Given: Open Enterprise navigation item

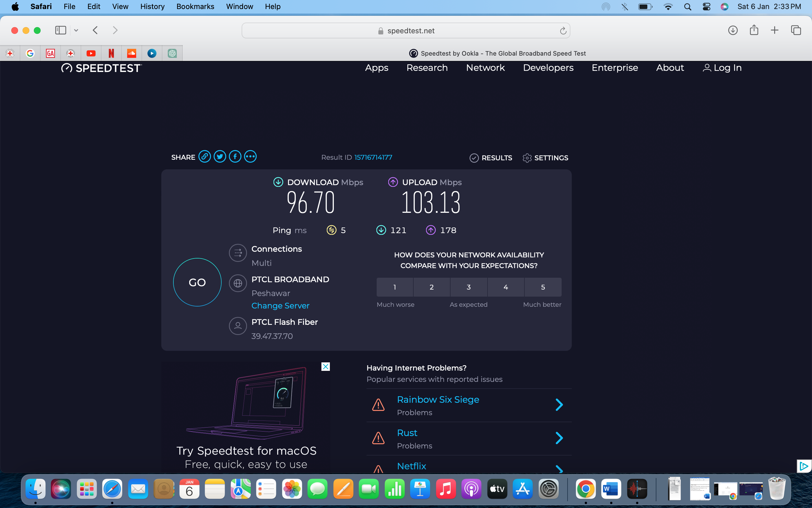Looking at the screenshot, I should (615, 68).
